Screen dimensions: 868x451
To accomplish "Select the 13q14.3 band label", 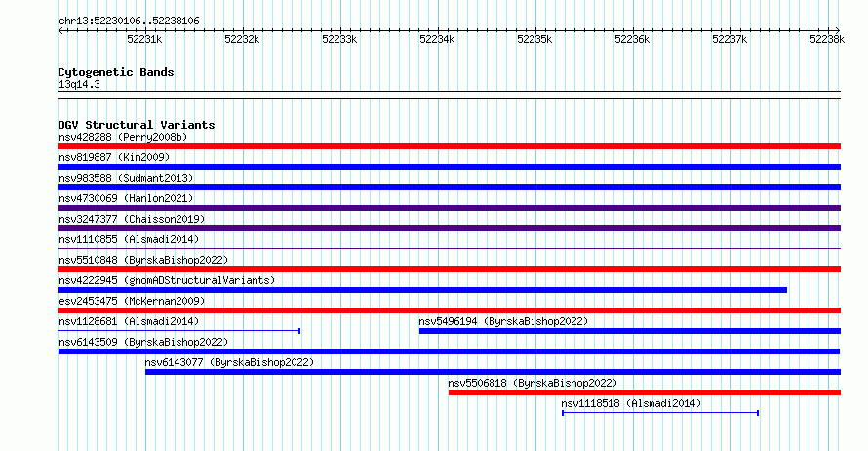I will coord(79,84).
